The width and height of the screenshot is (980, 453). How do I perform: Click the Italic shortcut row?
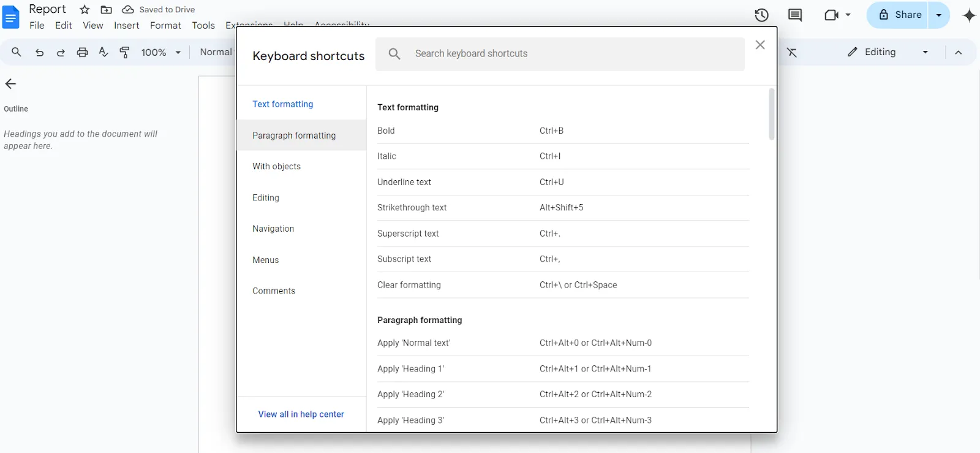coord(563,156)
